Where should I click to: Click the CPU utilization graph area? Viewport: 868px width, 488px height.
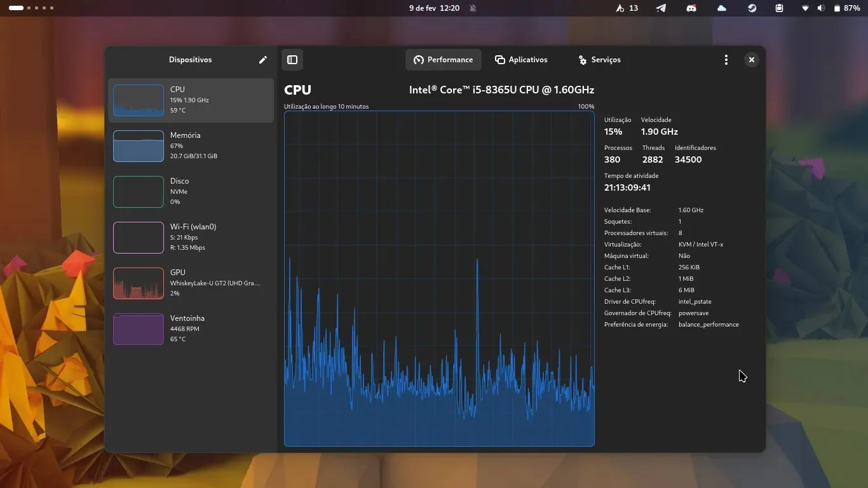click(x=439, y=278)
